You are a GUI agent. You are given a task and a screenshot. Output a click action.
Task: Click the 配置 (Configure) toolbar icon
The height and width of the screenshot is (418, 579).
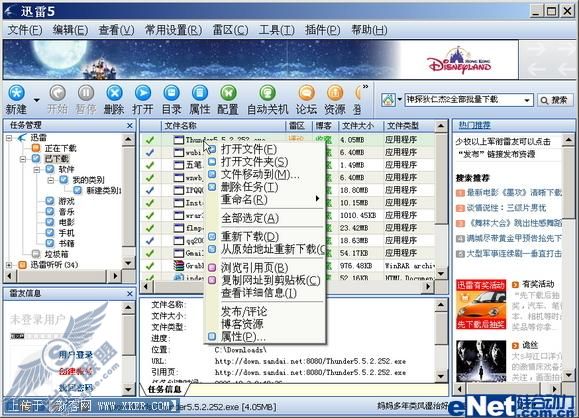click(228, 93)
